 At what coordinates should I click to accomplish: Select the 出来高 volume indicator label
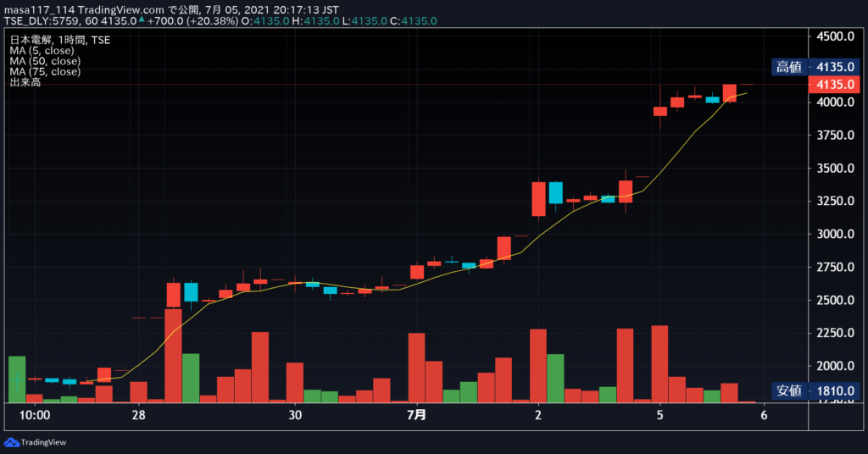click(x=25, y=82)
